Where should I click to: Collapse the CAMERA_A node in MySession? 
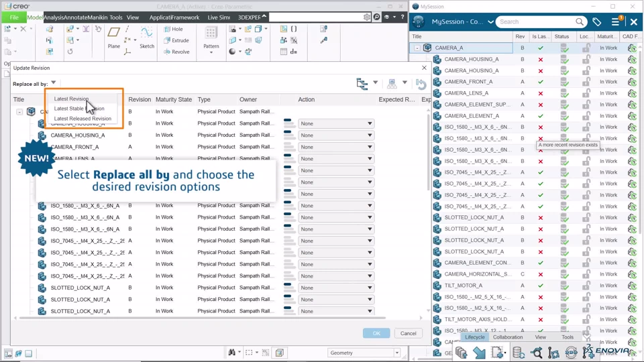(417, 48)
